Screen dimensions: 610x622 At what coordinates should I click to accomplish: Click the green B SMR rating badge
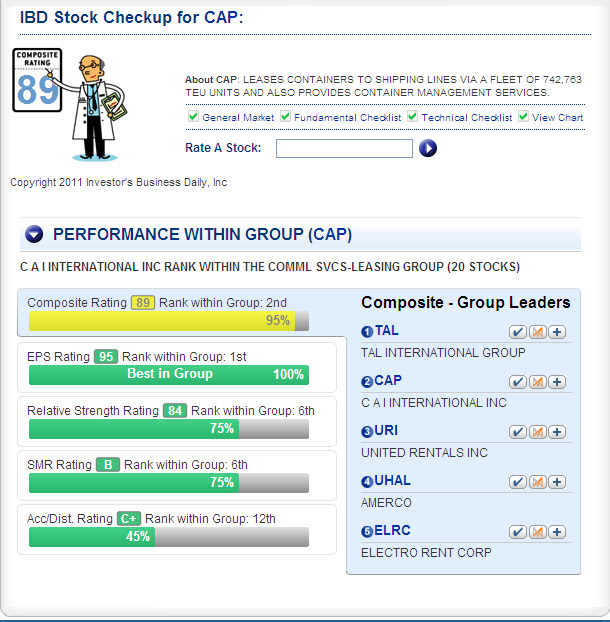point(108,465)
